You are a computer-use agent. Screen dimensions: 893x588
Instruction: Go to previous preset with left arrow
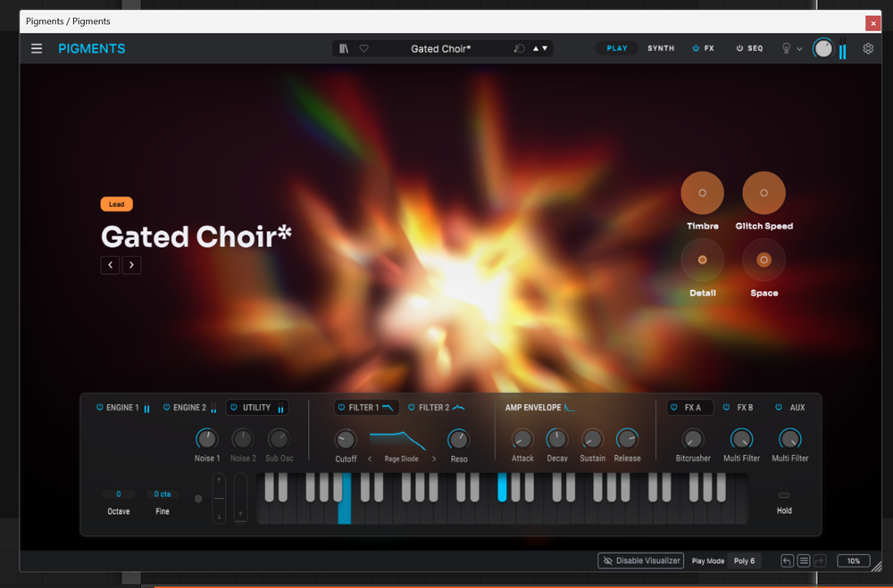coord(110,265)
